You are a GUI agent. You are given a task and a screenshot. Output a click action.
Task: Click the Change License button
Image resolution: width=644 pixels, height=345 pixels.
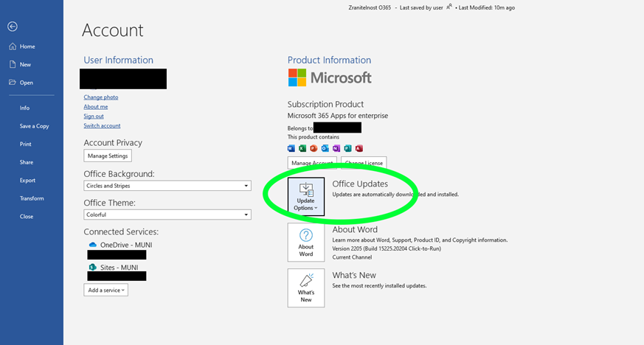click(x=364, y=163)
